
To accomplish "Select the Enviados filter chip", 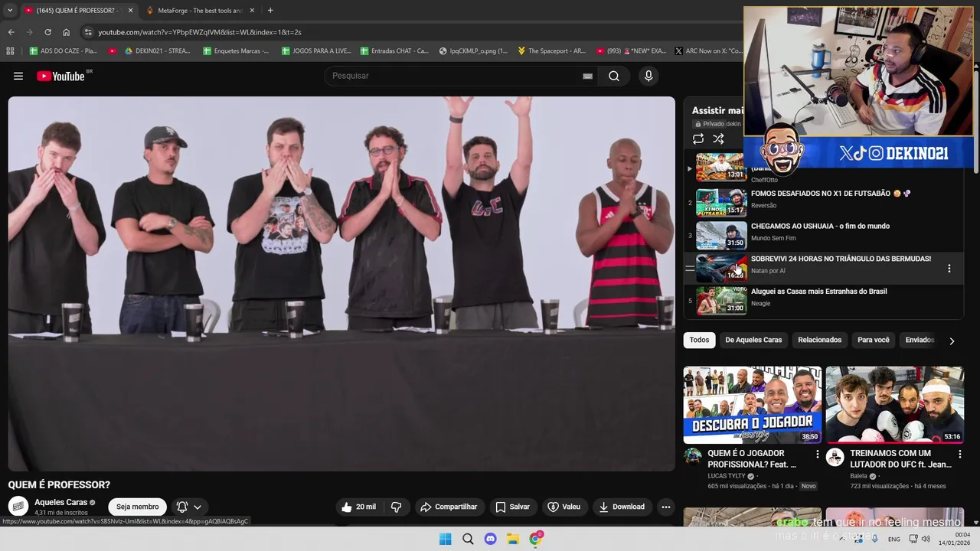I will [920, 340].
